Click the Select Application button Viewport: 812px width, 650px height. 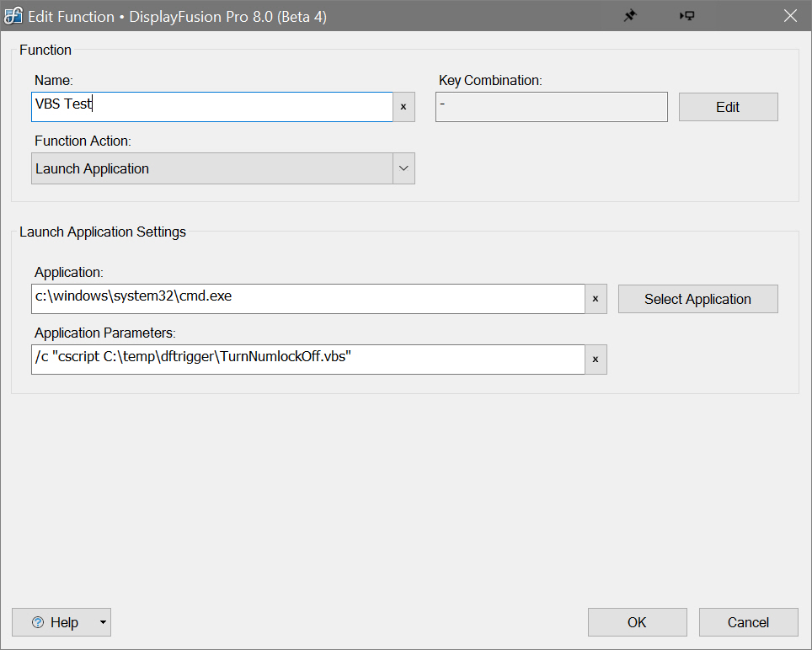point(697,299)
